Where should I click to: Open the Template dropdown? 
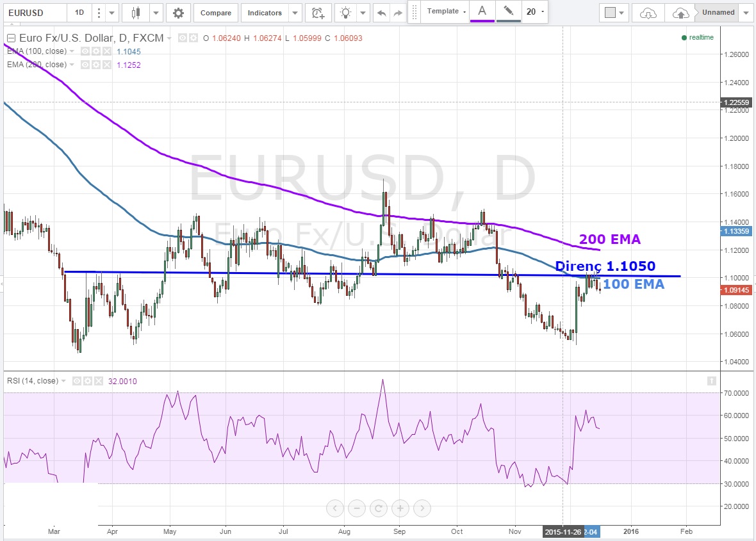[447, 12]
